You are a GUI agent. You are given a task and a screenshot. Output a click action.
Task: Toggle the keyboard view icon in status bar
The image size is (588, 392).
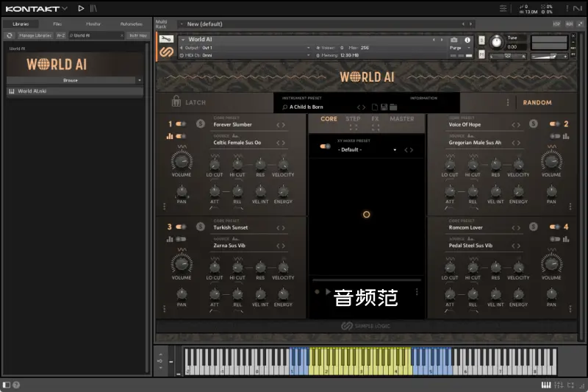click(546, 385)
